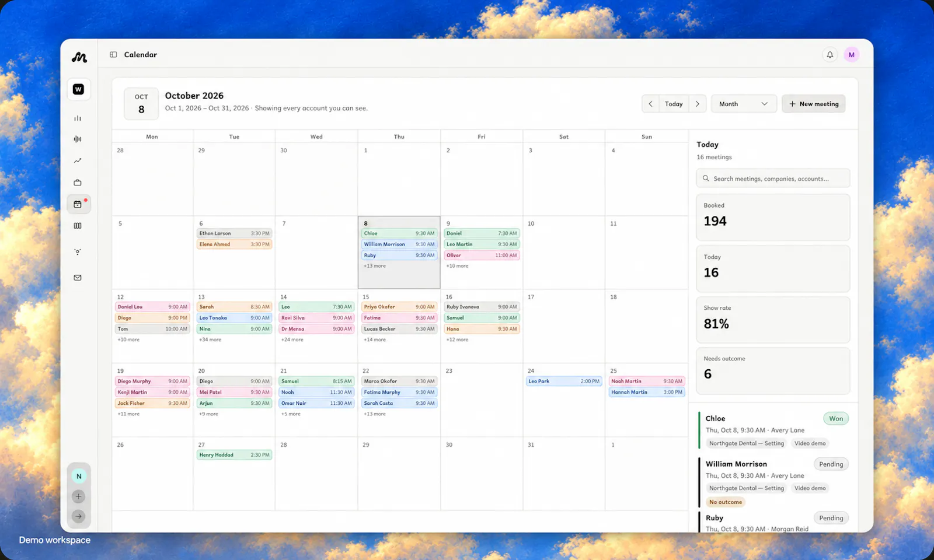This screenshot has height=560, width=934.
Task: Select the Booked 194 stat card
Action: (x=773, y=217)
